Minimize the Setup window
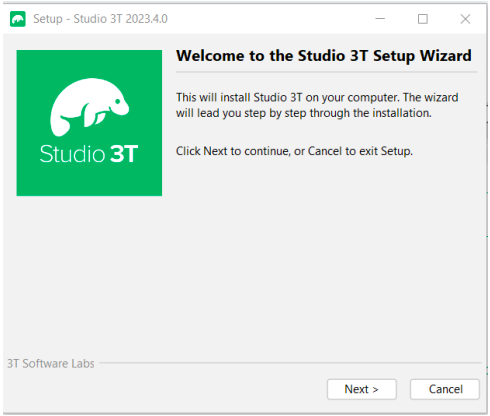 [x=380, y=19]
